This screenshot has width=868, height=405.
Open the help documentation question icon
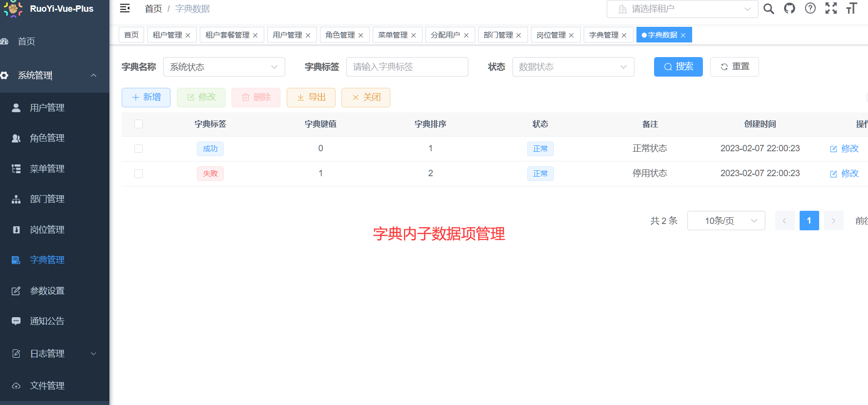(x=810, y=8)
